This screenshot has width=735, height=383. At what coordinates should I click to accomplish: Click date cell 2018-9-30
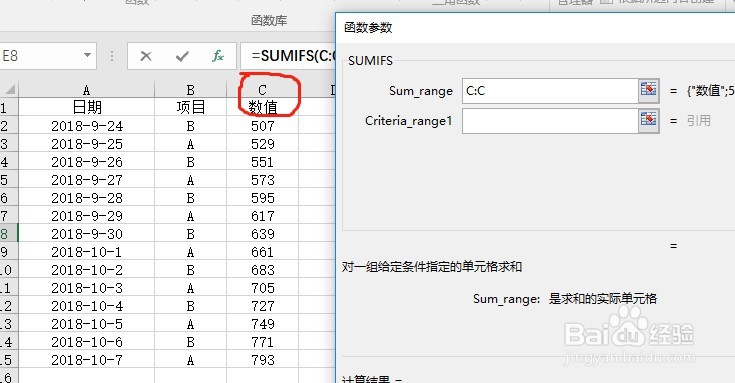click(86, 233)
